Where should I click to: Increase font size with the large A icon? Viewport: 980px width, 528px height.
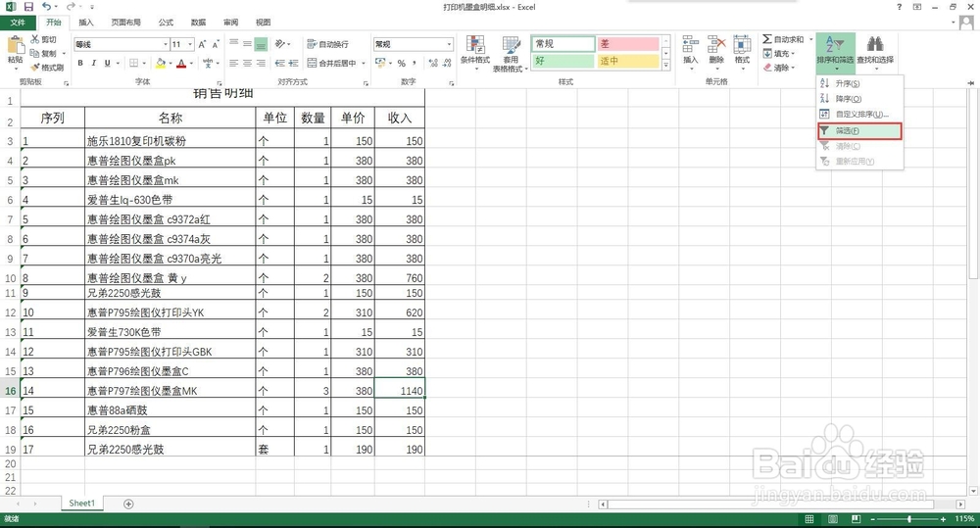[202, 44]
